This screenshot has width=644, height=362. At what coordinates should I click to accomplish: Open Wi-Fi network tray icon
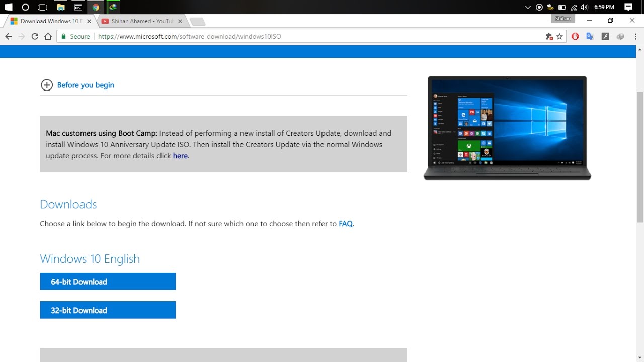click(x=574, y=7)
